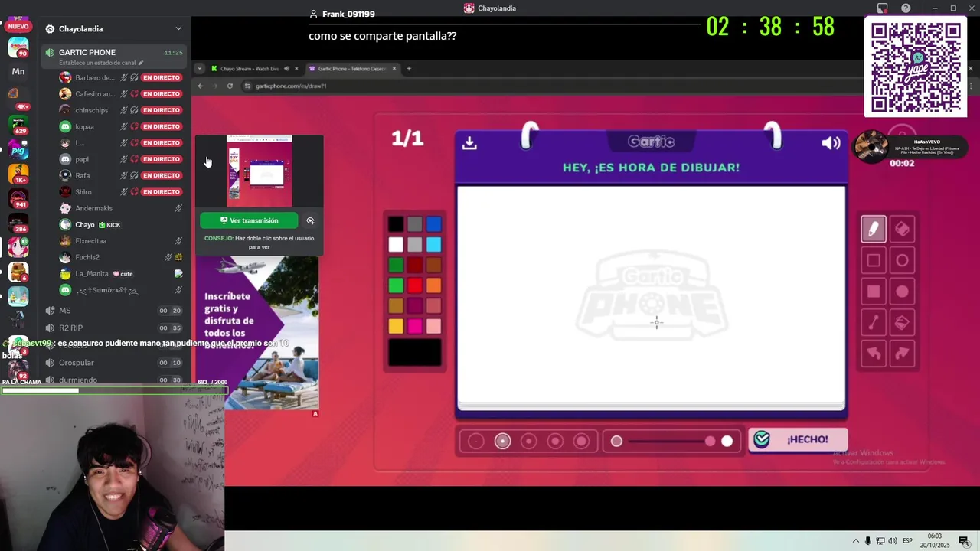Click the ¡HECHO! done button
The height and width of the screenshot is (551, 980).
pos(799,439)
